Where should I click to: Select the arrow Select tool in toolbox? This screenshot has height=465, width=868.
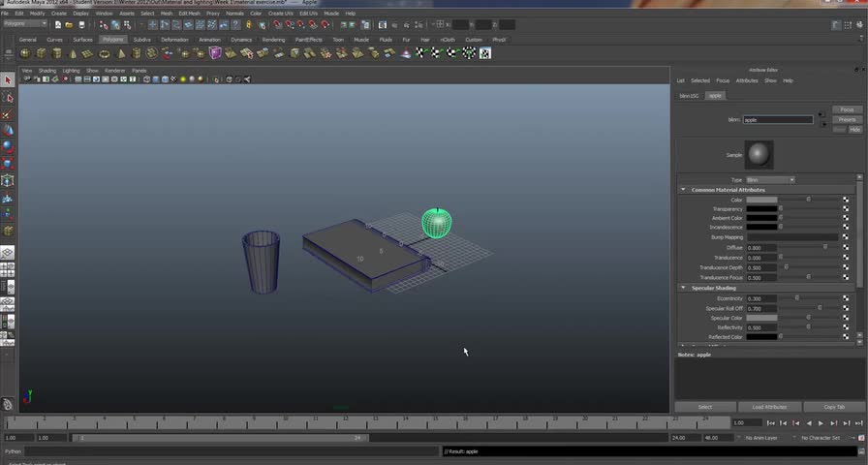(x=8, y=80)
